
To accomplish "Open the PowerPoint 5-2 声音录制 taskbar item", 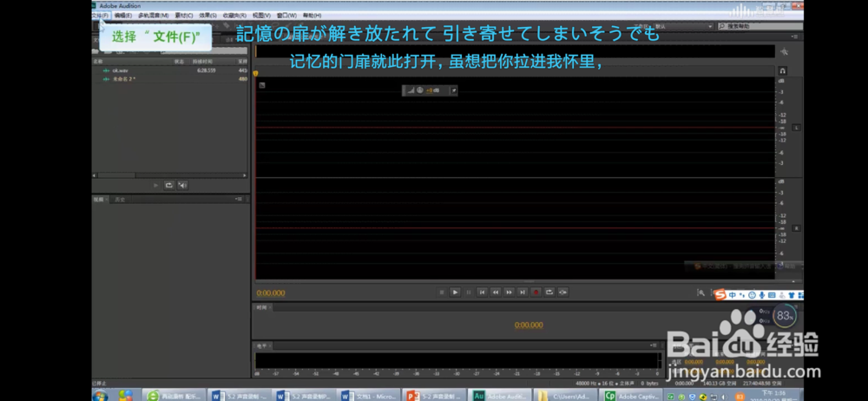I will (433, 396).
